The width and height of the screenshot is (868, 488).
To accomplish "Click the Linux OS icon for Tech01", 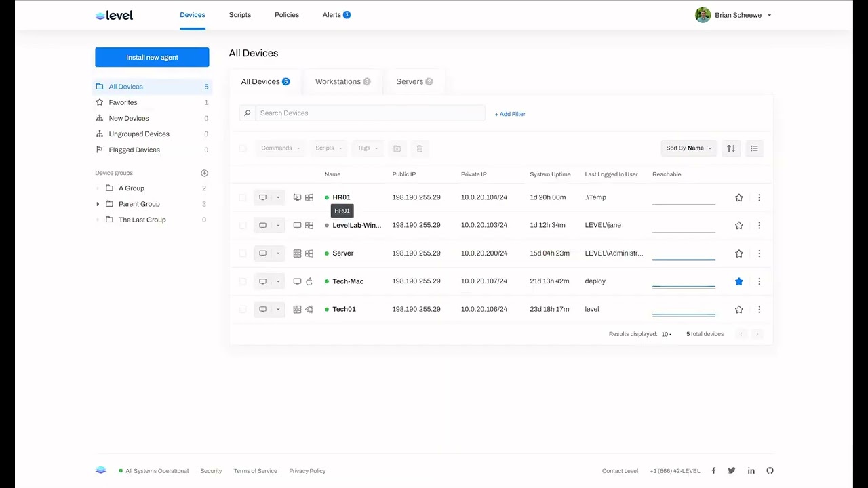I will pyautogui.click(x=309, y=309).
